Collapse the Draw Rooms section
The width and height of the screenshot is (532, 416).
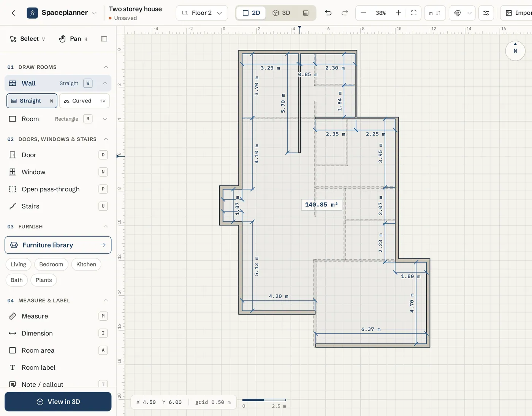(x=106, y=67)
